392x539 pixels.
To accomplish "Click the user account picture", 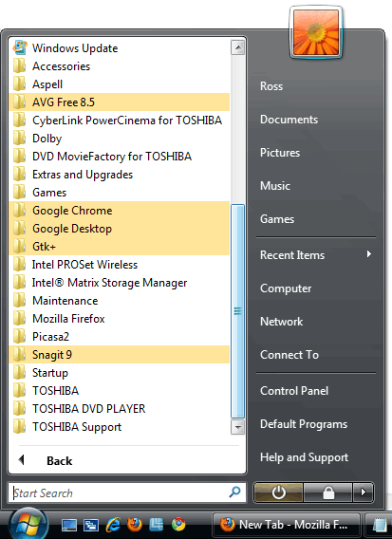I will tap(316, 32).
